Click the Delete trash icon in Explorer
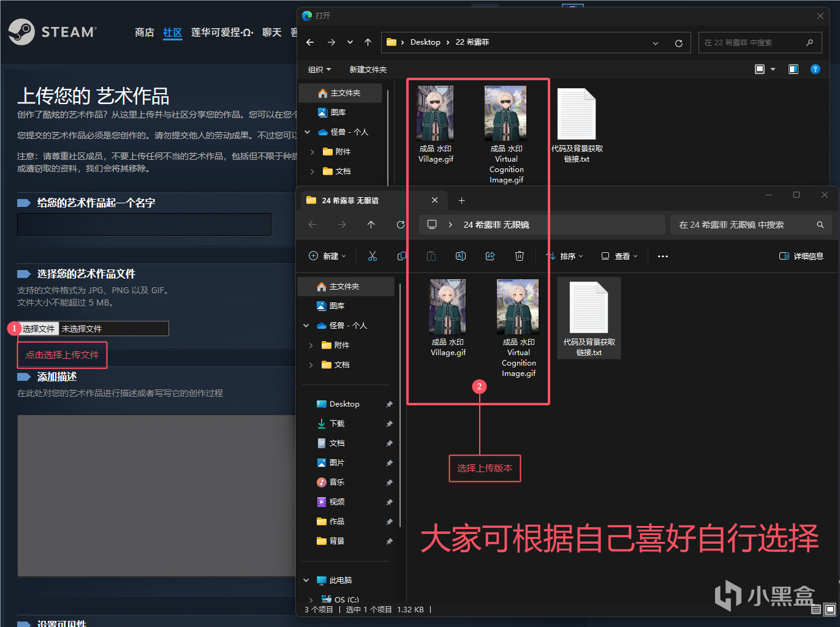 [x=520, y=256]
